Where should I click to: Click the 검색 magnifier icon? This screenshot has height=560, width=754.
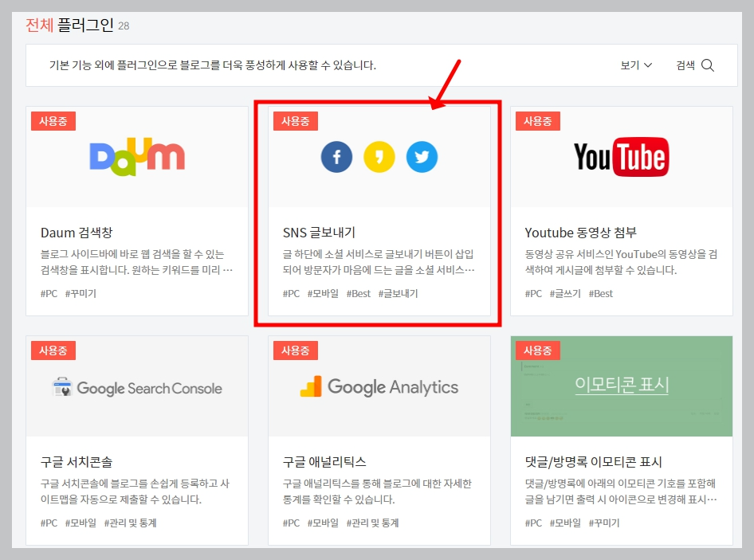coord(707,65)
